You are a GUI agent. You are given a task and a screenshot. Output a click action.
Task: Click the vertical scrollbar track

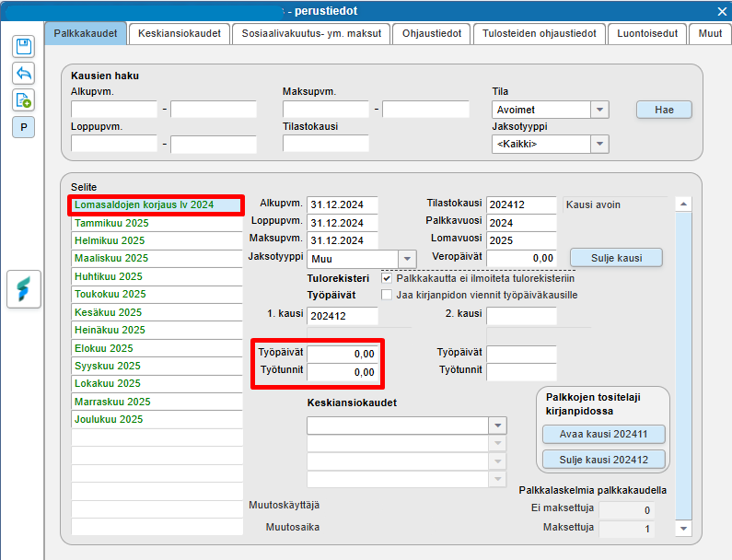683,366
